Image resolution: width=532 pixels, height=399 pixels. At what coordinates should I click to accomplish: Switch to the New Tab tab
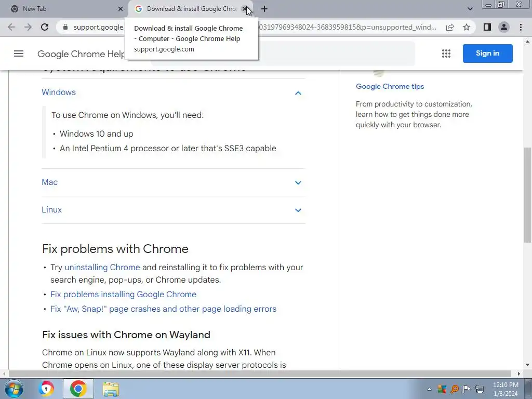pyautogui.click(x=64, y=9)
